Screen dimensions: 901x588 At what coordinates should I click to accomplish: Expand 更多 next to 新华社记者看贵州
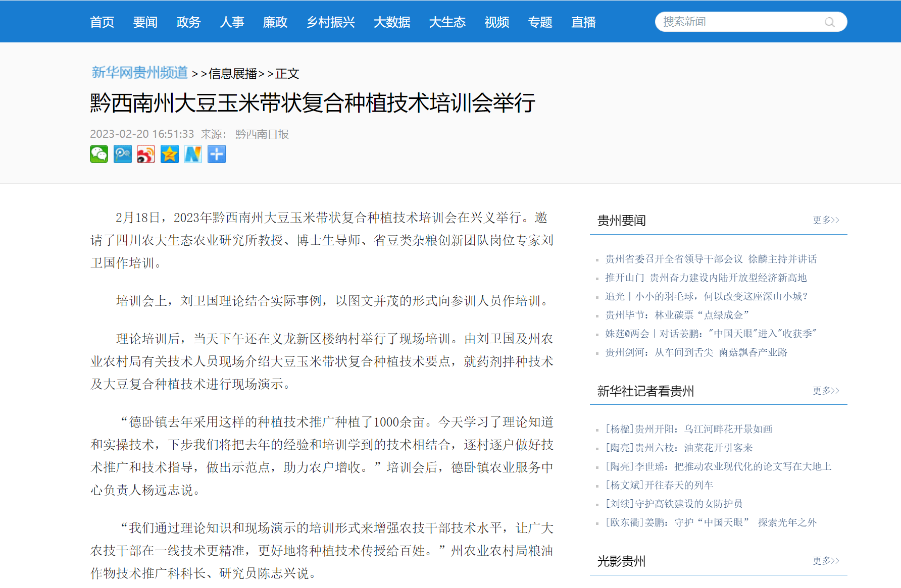pyautogui.click(x=825, y=391)
